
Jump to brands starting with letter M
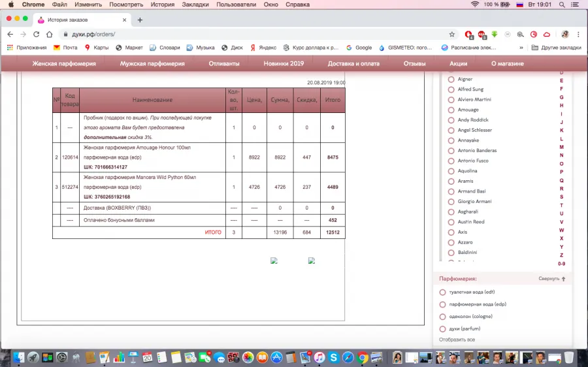pos(561,147)
